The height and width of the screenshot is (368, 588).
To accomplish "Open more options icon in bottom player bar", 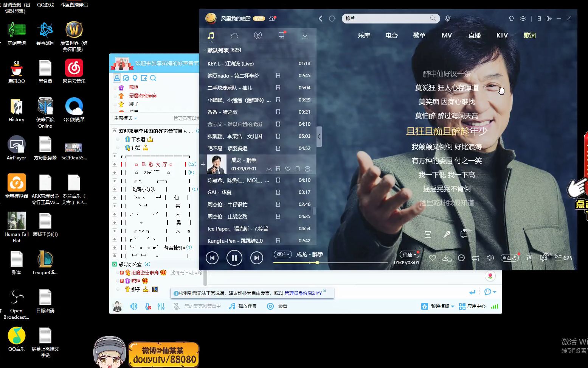I will tap(461, 258).
